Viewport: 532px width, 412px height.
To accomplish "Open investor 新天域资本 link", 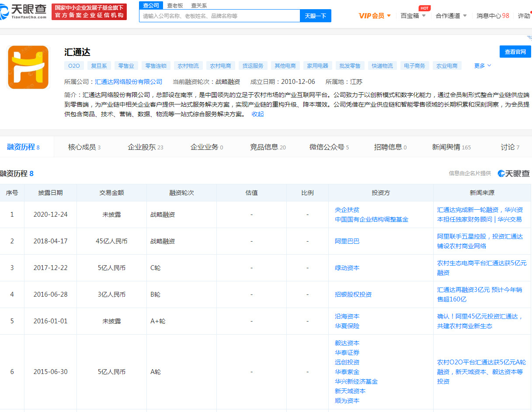I will point(350,391).
